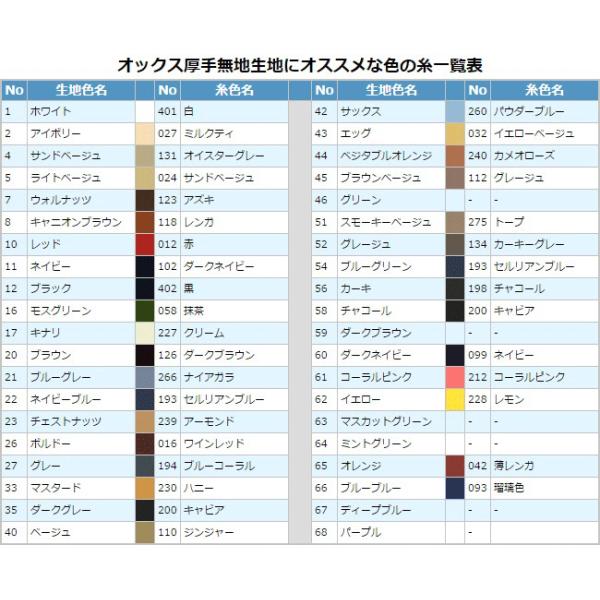
Task: Pick the ベジタブルオレンジ row swatch
Action: pos(454,155)
